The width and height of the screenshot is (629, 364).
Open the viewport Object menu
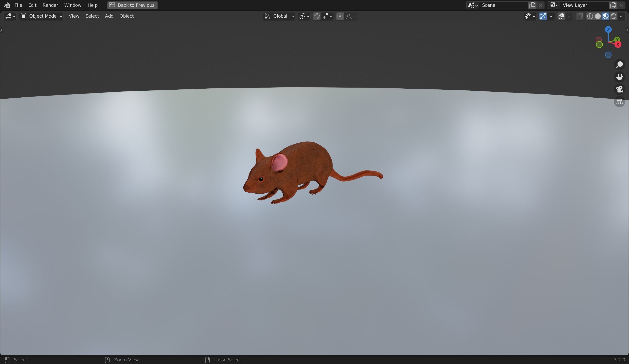[127, 16]
